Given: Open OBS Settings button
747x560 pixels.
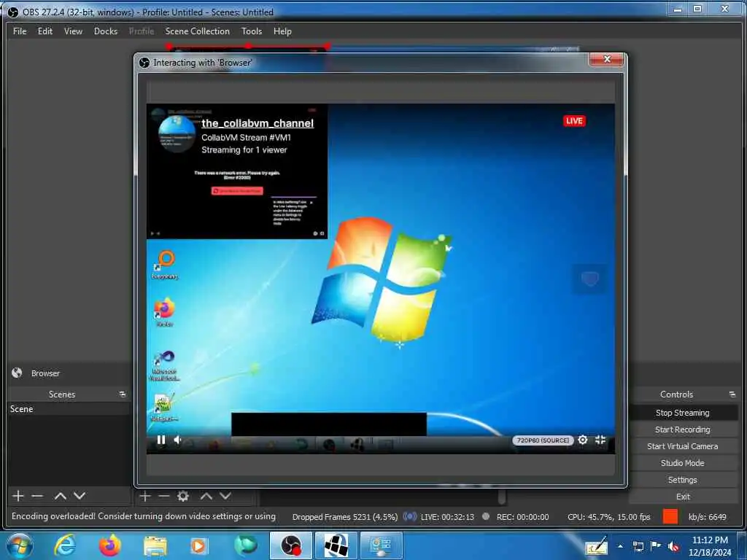Looking at the screenshot, I should click(683, 480).
